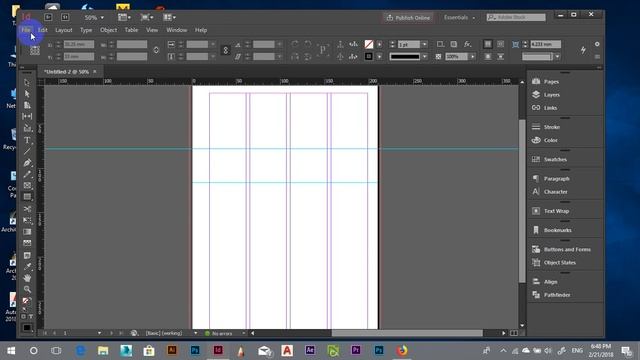Go to the next page arrow
The height and width of the screenshot is (360, 640).
coord(111,333)
